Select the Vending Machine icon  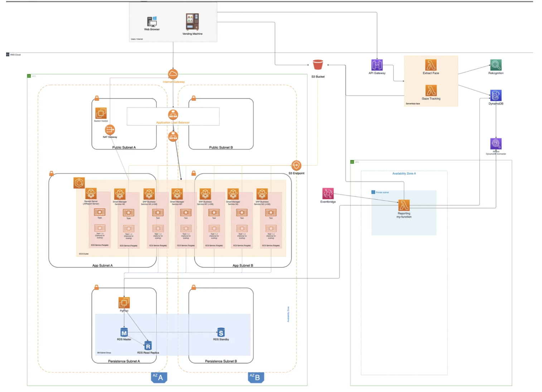[192, 22]
